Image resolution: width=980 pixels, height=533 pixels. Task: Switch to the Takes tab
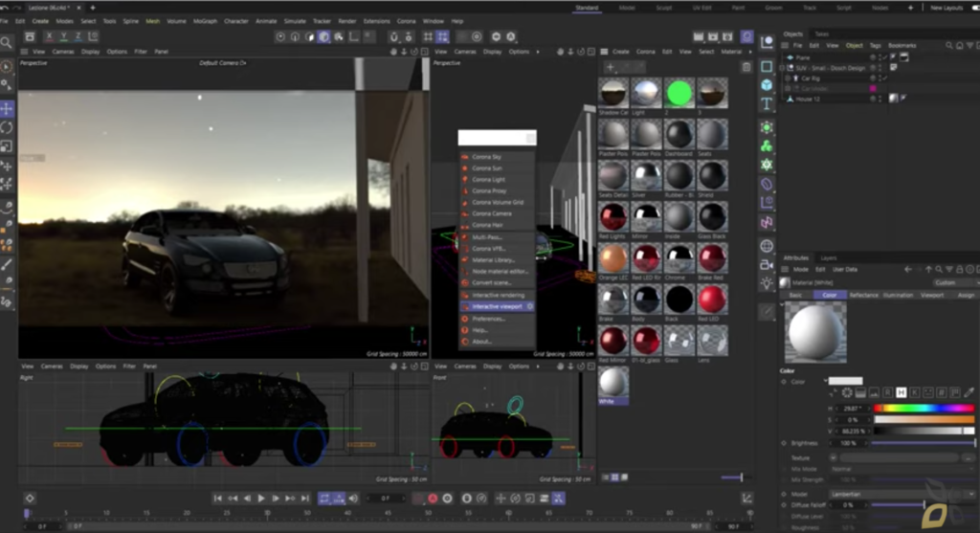tap(821, 34)
